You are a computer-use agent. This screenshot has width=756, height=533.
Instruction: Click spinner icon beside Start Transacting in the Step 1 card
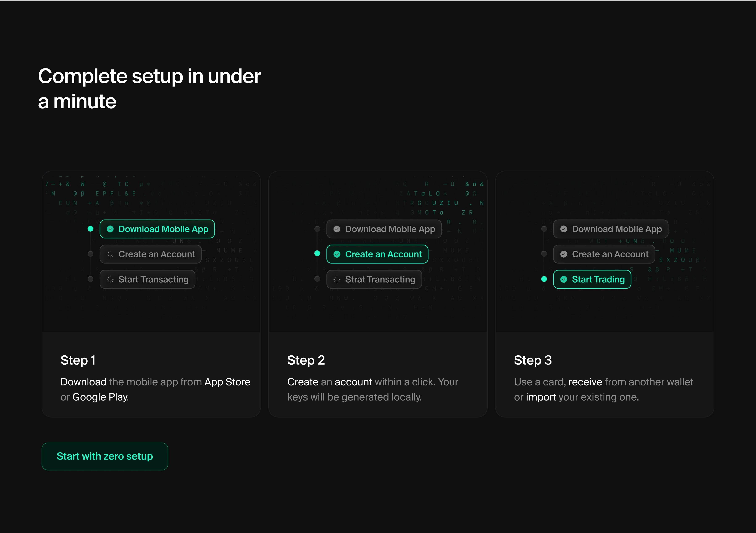(110, 279)
